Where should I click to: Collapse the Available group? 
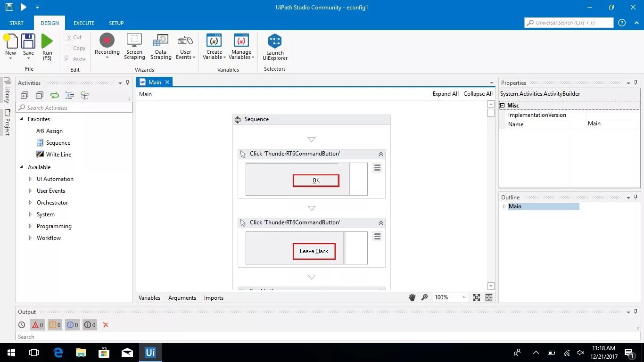click(22, 167)
